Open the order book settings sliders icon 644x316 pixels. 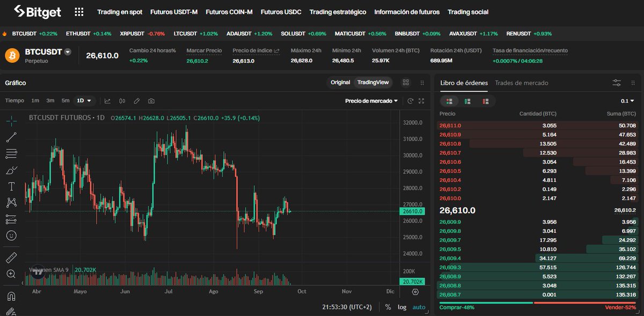616,83
